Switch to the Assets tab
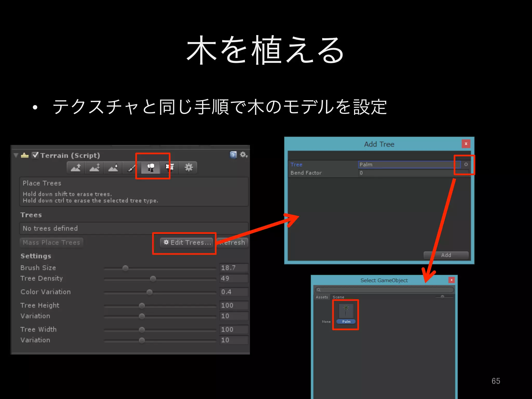The image size is (532, 399). pyautogui.click(x=322, y=297)
